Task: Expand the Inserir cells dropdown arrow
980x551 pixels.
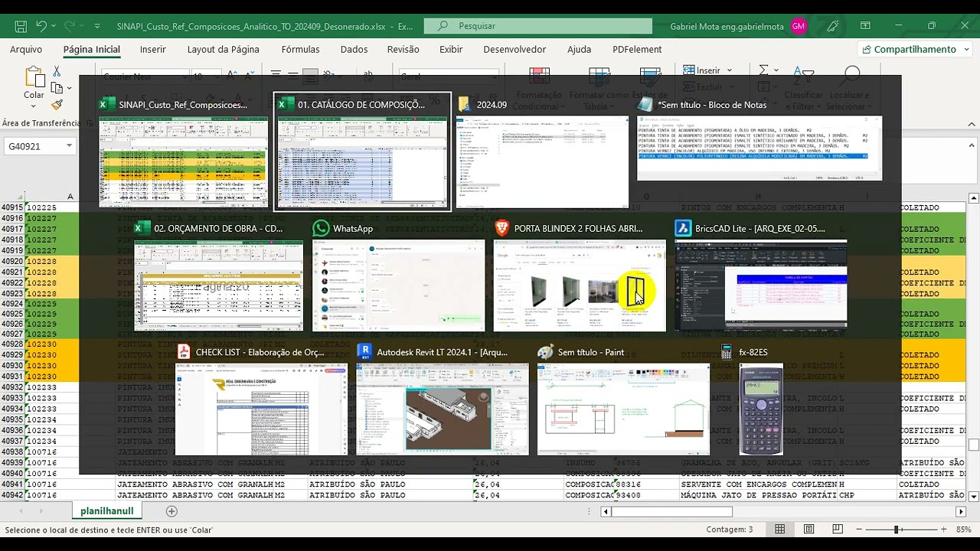Action: (x=730, y=70)
